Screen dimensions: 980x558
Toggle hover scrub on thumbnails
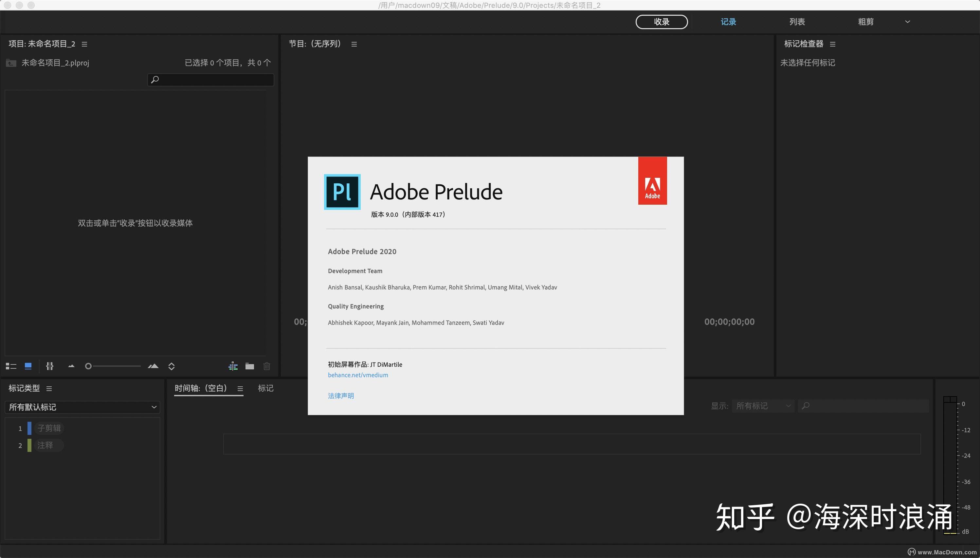coord(49,366)
